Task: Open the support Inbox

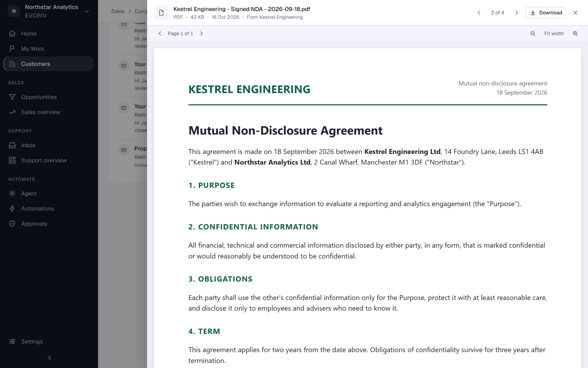Action: [x=49, y=145]
